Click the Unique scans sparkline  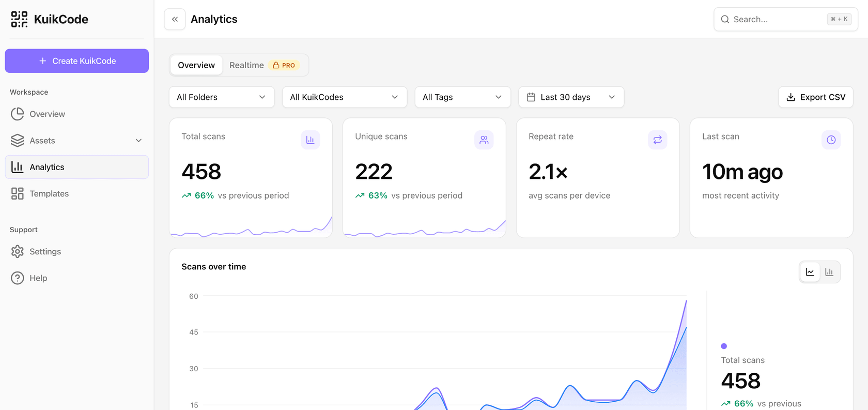point(425,228)
